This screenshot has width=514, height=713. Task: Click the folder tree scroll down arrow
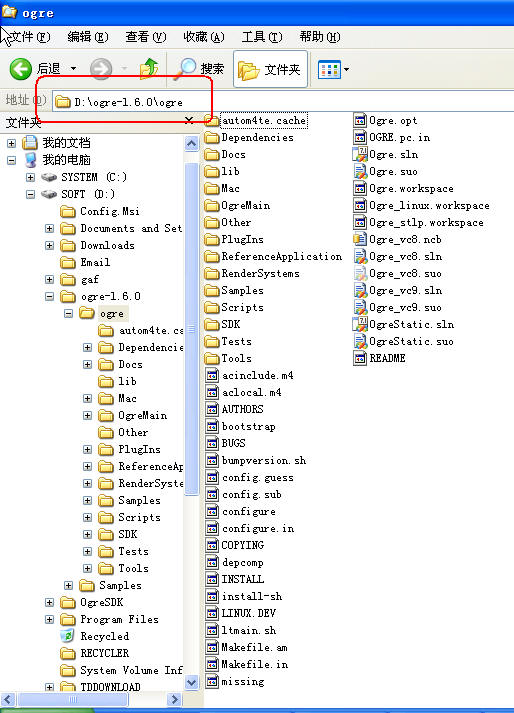pyautogui.click(x=191, y=683)
